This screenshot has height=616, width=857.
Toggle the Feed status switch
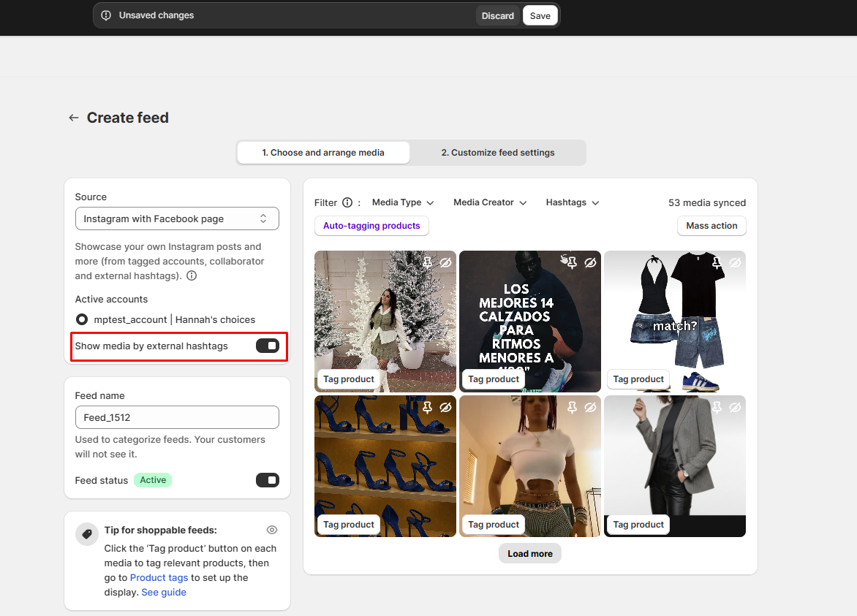267,480
